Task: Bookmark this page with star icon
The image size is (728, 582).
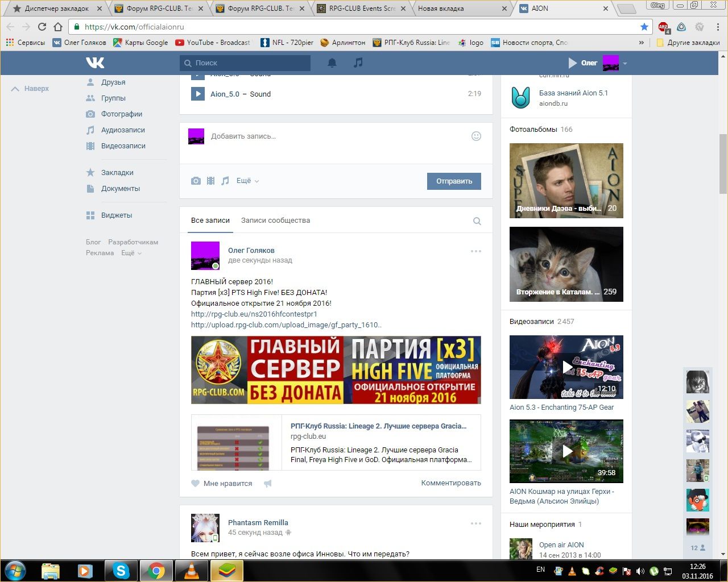Action: 644,27
